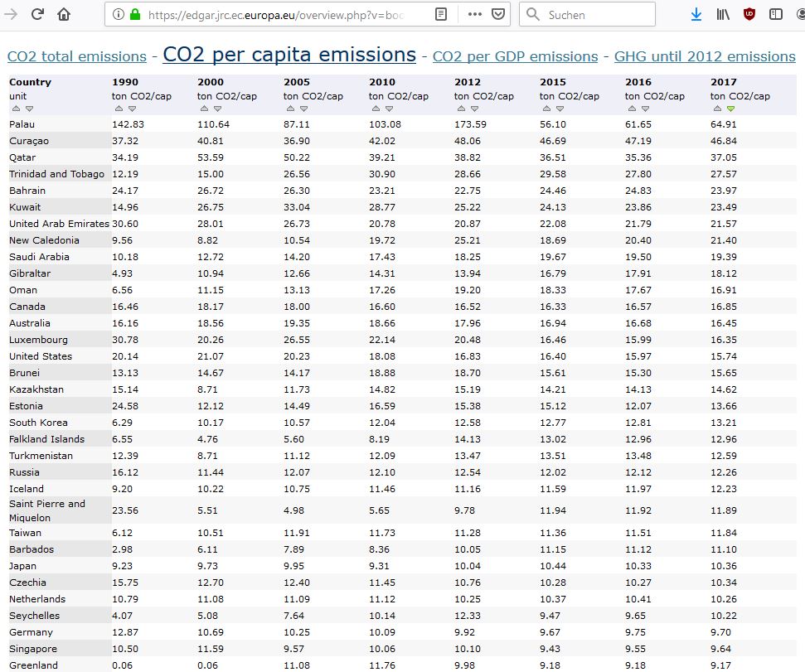This screenshot has height=672, width=805.
Task: Show site information icon in address bar
Action: (118, 14)
